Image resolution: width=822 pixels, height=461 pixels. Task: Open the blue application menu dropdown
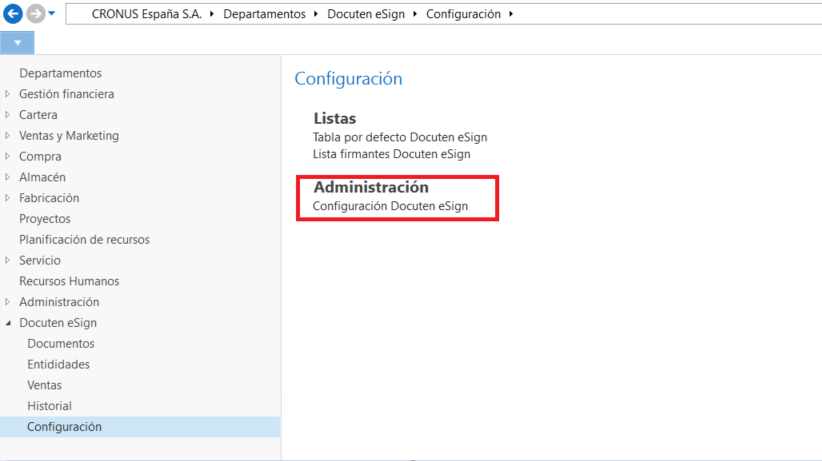point(17,43)
